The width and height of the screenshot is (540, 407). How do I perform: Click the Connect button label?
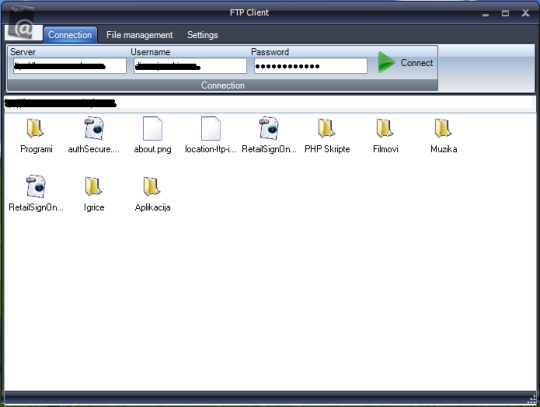point(417,63)
